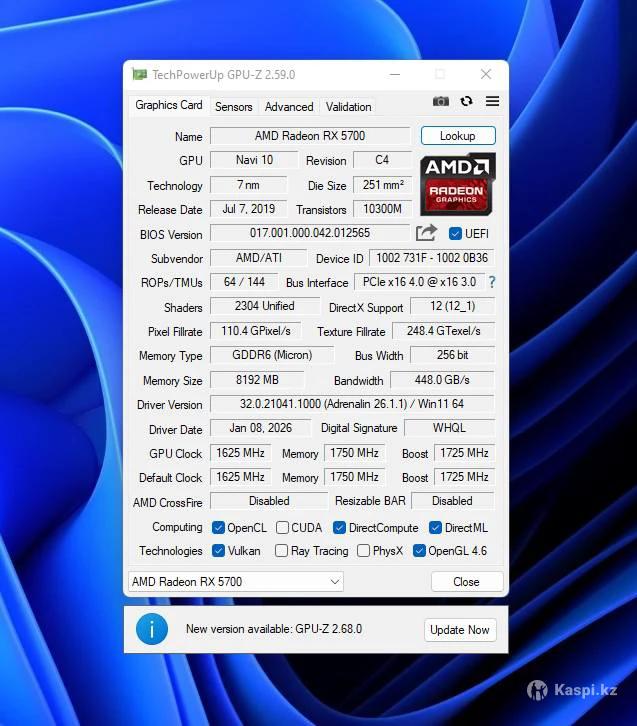The height and width of the screenshot is (726, 637).
Task: Expand the AMD Radeon RX 5700 GPU dropdown
Action: pyautogui.click(x=334, y=582)
